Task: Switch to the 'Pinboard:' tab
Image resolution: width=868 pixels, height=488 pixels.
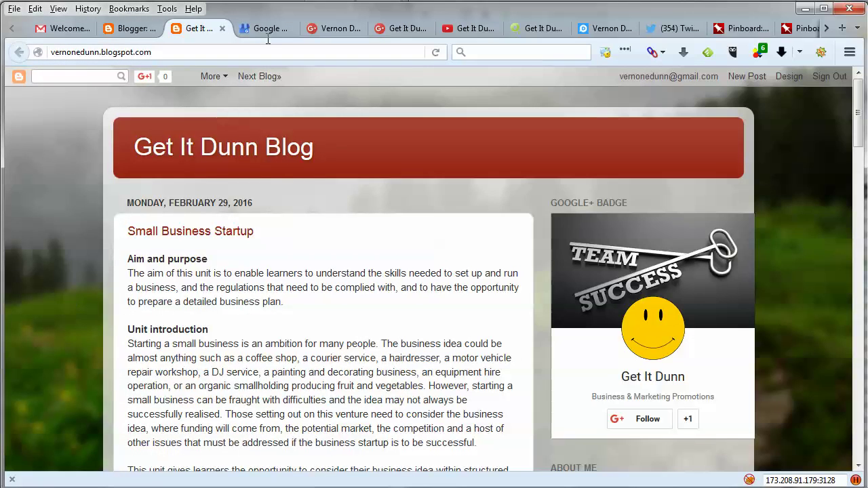Action: 740,28
